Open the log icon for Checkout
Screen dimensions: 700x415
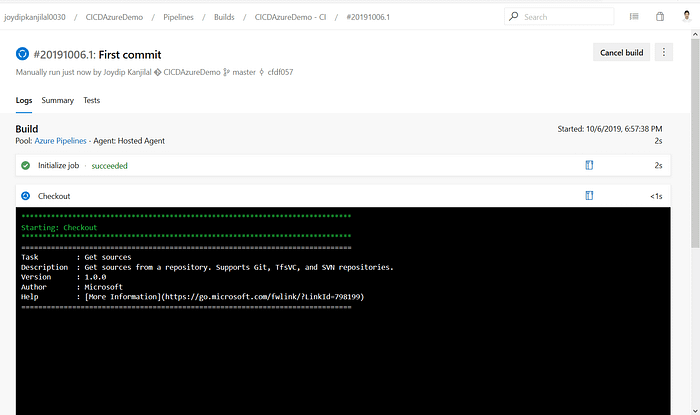589,195
